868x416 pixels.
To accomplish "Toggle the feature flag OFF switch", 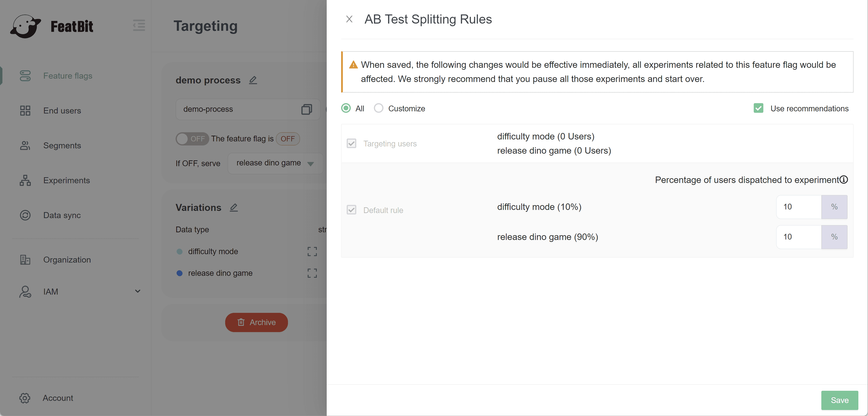I will [x=192, y=139].
